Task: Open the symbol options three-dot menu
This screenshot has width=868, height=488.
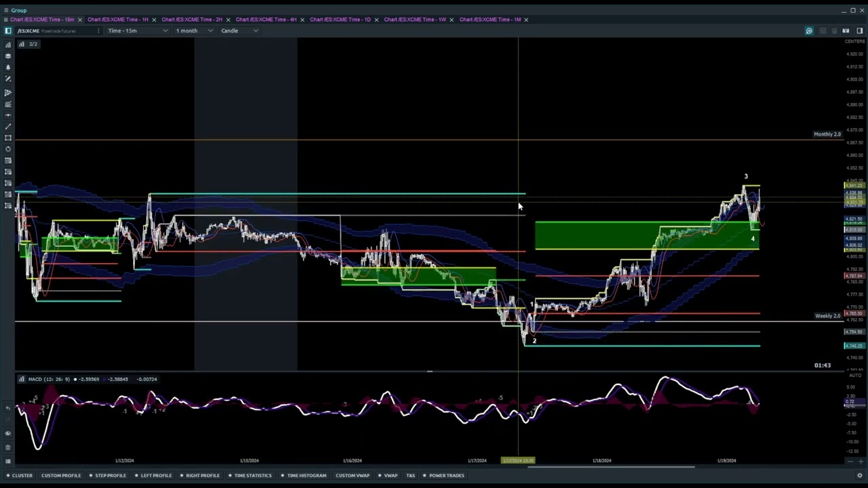Action: 98,30
